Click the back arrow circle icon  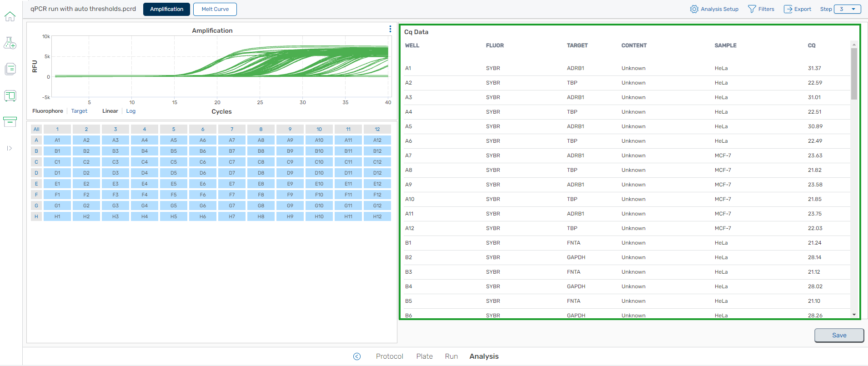pyautogui.click(x=357, y=356)
